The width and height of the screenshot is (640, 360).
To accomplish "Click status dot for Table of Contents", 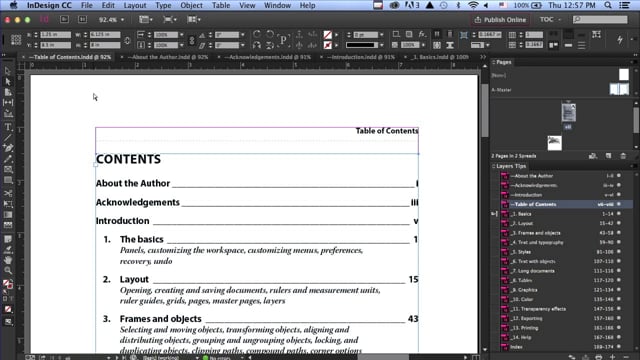I will [619, 204].
